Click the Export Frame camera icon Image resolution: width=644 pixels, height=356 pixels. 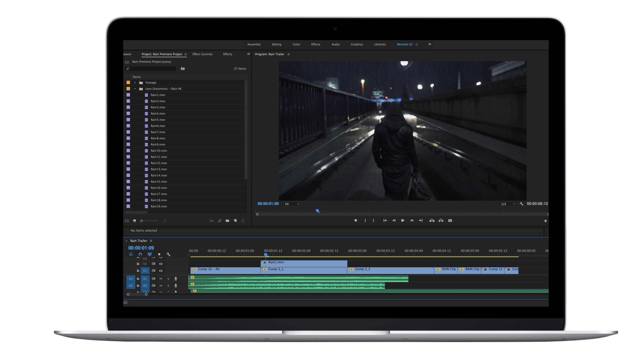(x=450, y=221)
